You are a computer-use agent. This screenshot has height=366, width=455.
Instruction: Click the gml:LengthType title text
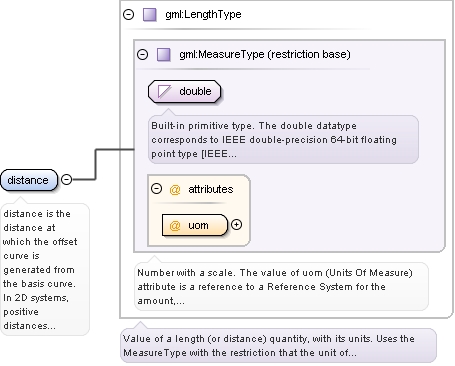203,14
